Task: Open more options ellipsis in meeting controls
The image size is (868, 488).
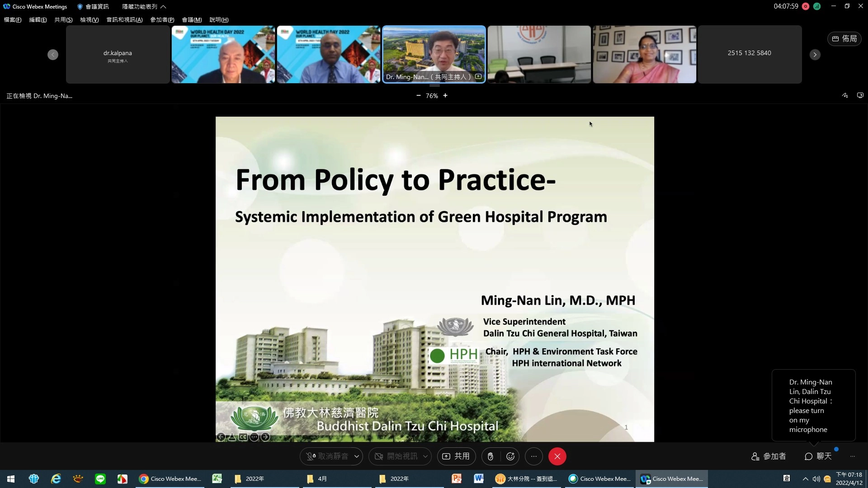Action: [x=534, y=456]
